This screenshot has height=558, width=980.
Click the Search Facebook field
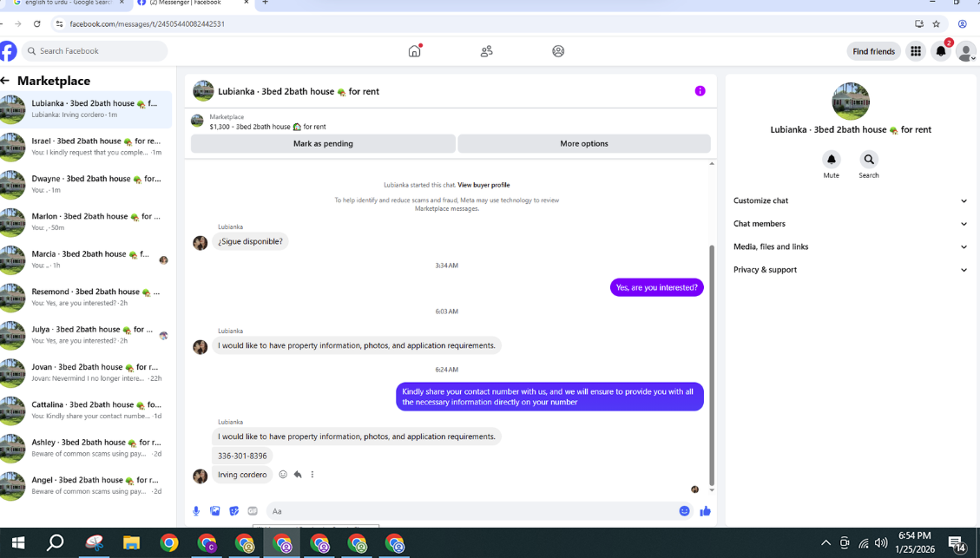pos(95,51)
